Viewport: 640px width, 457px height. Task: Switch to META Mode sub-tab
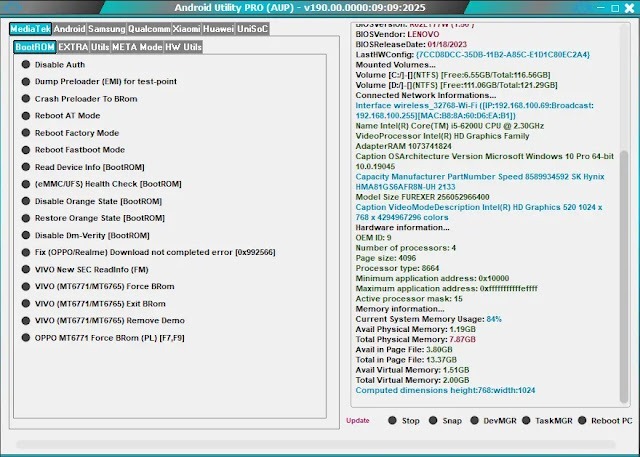137,47
